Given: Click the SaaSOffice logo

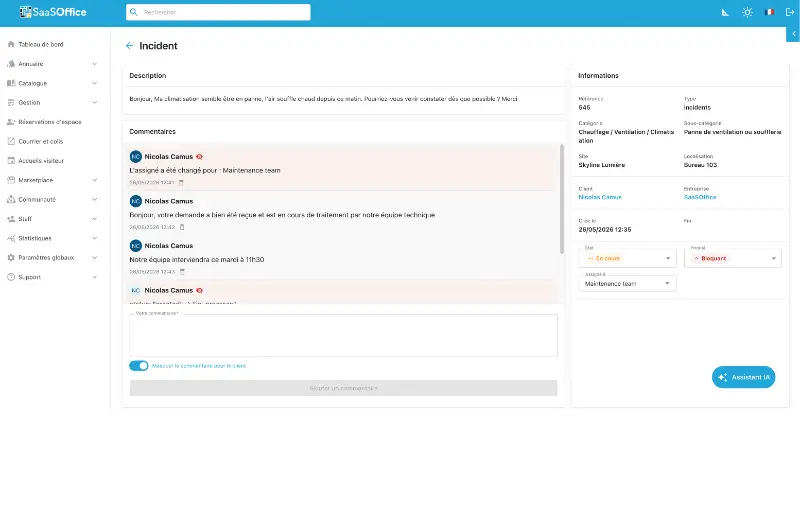Looking at the screenshot, I should click(x=53, y=12).
